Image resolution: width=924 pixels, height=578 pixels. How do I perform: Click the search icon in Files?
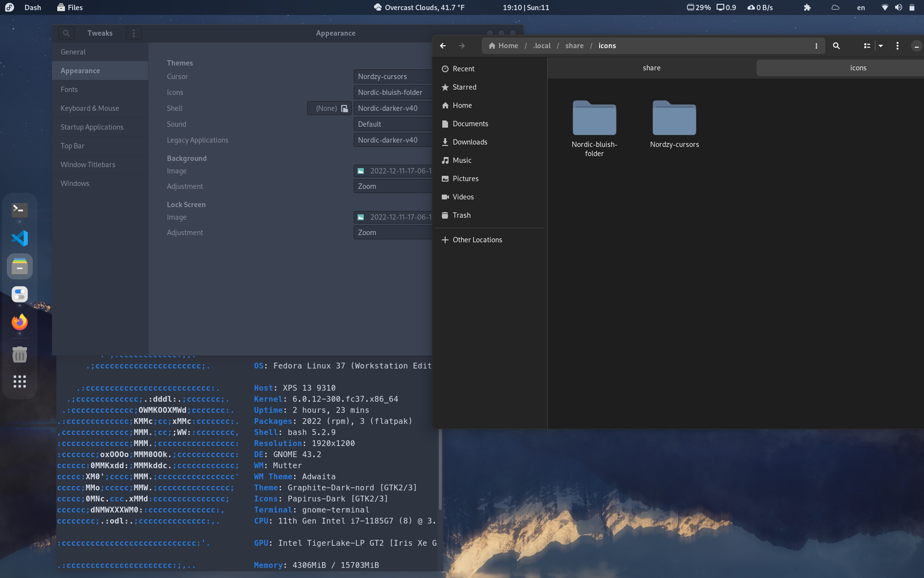click(x=836, y=46)
